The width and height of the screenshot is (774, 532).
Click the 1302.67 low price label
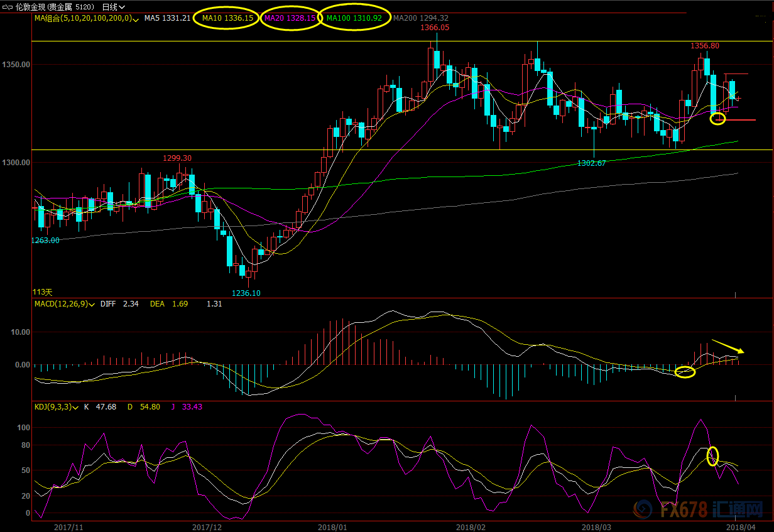pos(592,163)
